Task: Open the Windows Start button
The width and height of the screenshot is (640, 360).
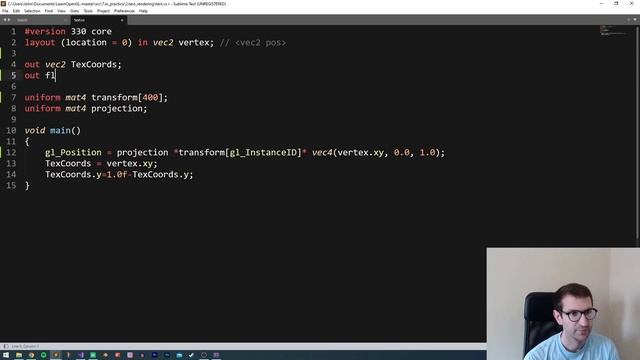Action: 6,355
